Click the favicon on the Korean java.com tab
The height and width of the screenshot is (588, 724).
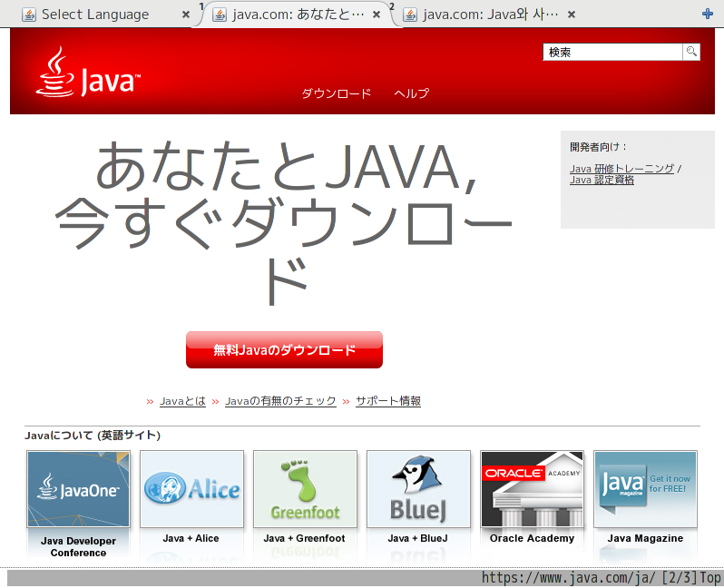point(409,15)
